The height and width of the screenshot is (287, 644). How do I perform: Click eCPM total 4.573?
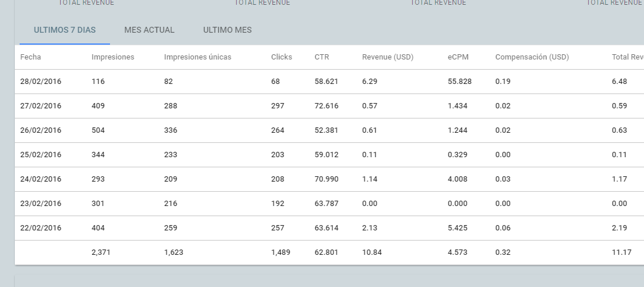click(x=457, y=252)
